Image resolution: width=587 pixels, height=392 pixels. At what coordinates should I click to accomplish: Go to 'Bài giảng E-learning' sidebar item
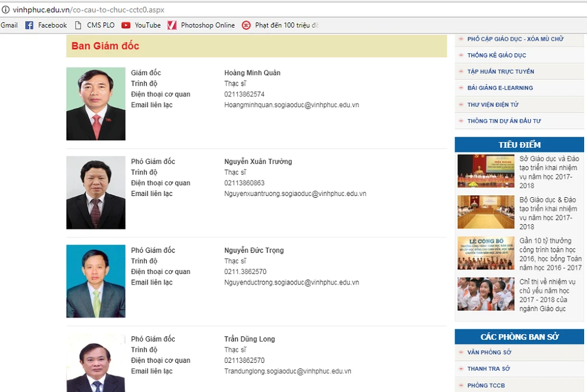500,88
